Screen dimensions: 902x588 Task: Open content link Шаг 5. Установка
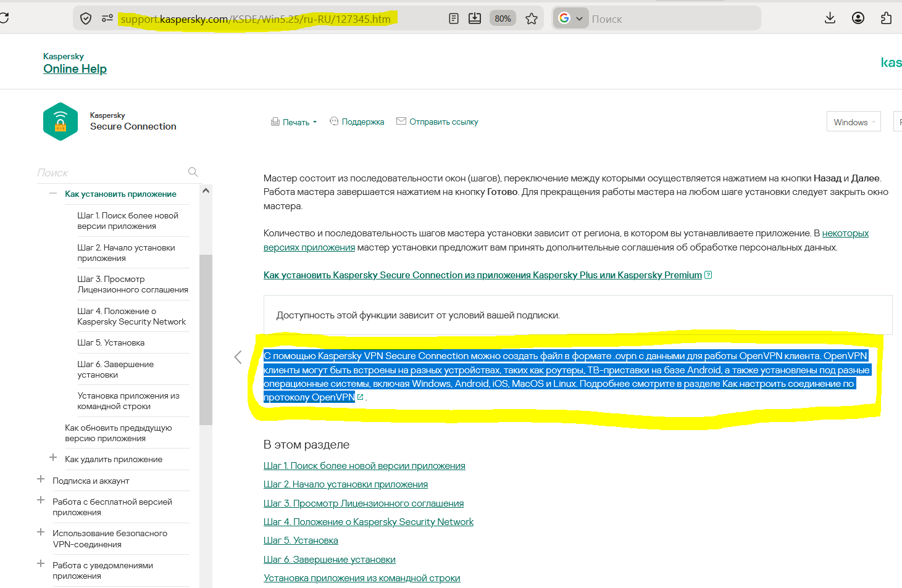pyautogui.click(x=301, y=540)
